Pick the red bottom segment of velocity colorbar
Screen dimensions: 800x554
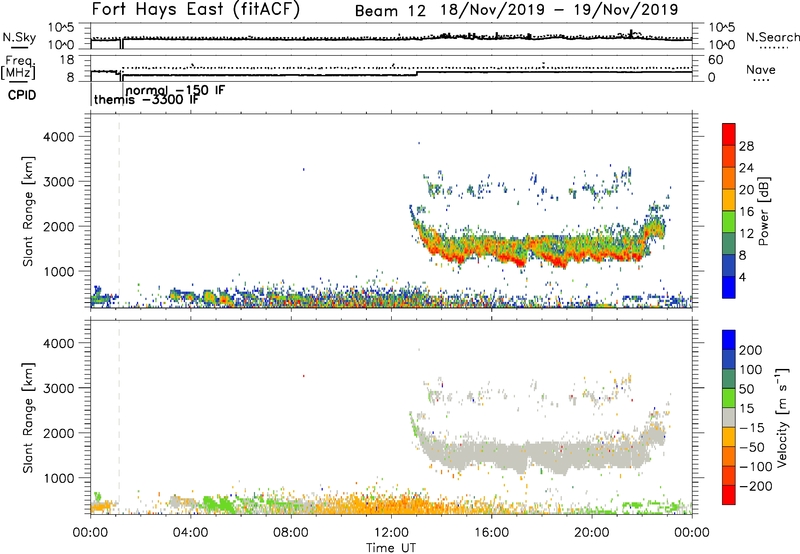729,495
